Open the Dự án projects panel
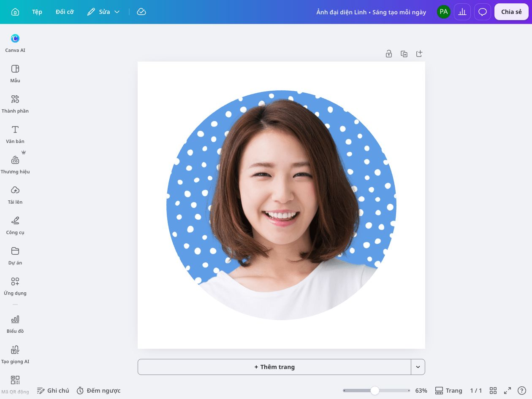532x399 pixels. (15, 256)
